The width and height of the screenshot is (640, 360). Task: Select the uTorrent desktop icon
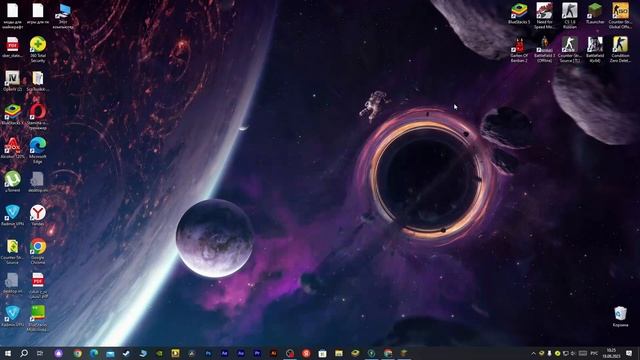(x=13, y=182)
